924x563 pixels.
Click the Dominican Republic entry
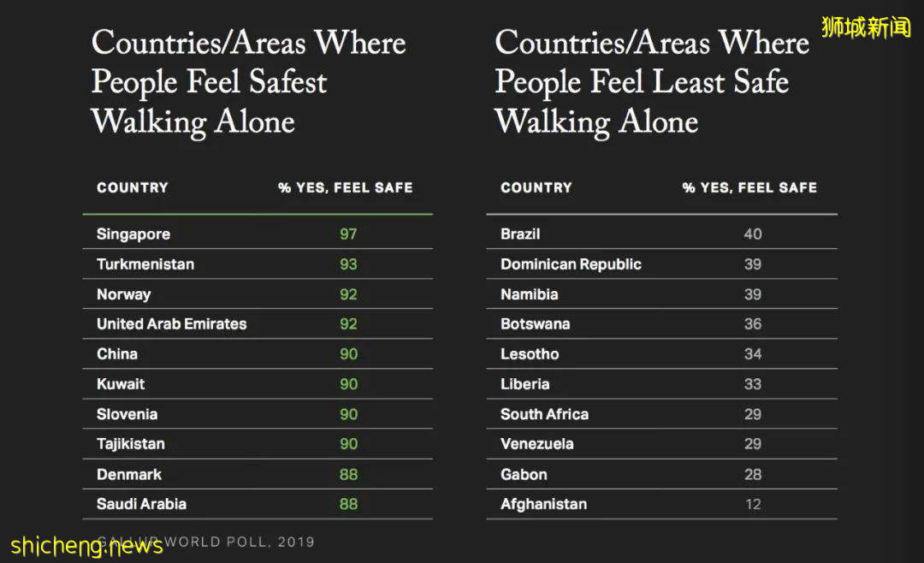[571, 264]
